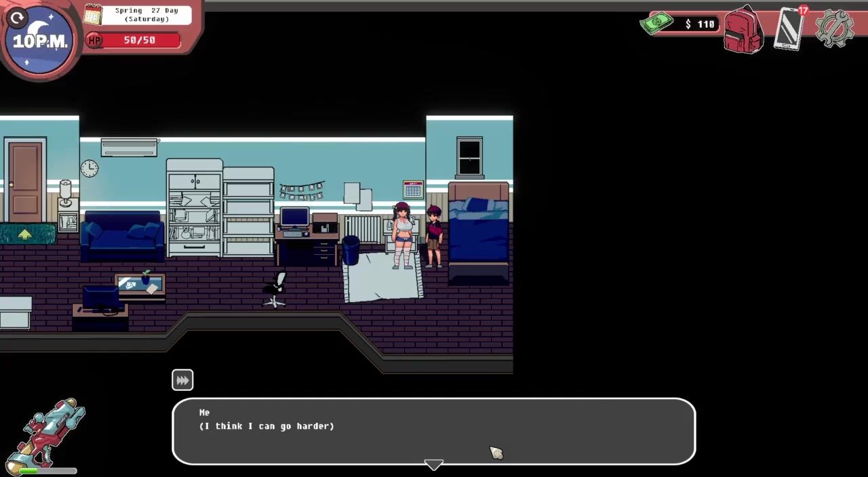Click the brown bedroom door
The width and height of the screenshot is (868, 477).
pyautogui.click(x=25, y=179)
